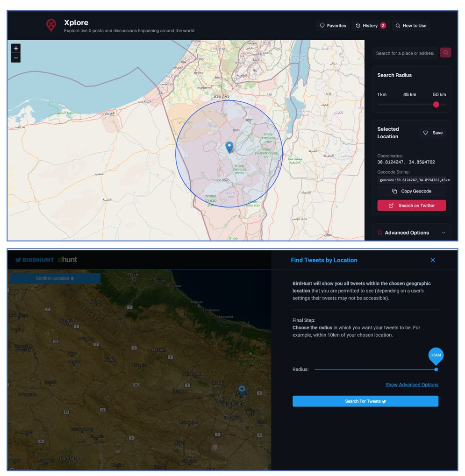Viewport: 465px width, 476px height.
Task: Open the Favorites menu item
Action: (x=333, y=26)
